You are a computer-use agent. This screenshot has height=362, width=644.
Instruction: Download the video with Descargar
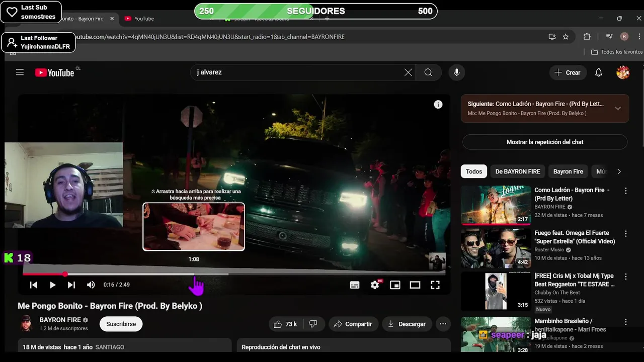pos(407,324)
